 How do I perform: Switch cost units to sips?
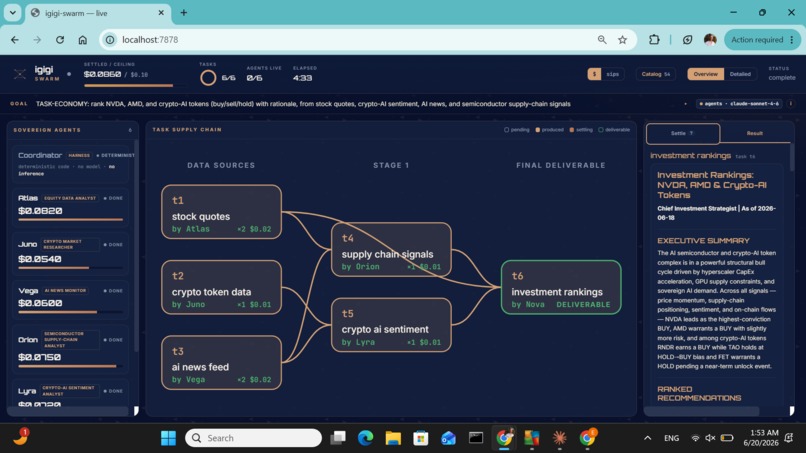click(x=612, y=74)
